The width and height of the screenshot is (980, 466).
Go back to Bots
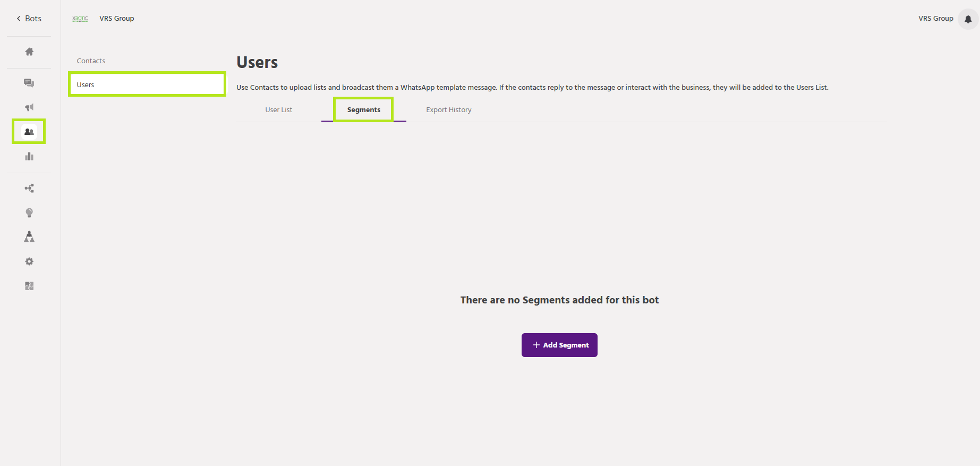pyautogui.click(x=29, y=19)
